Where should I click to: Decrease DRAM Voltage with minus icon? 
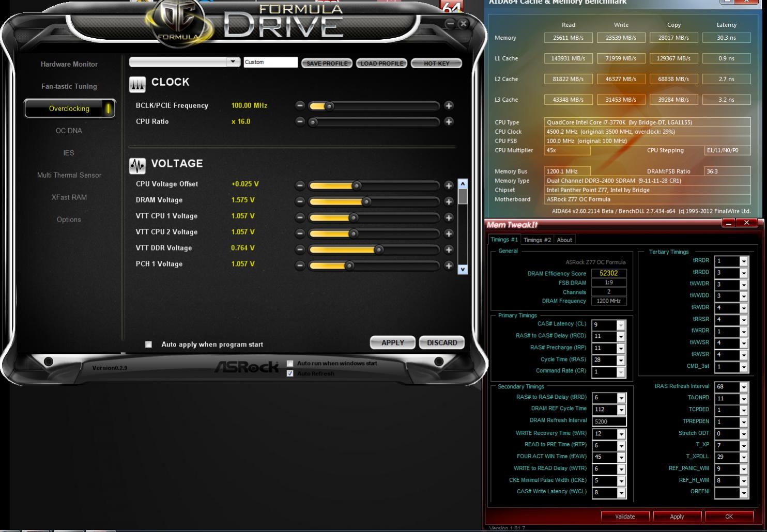[x=300, y=201]
